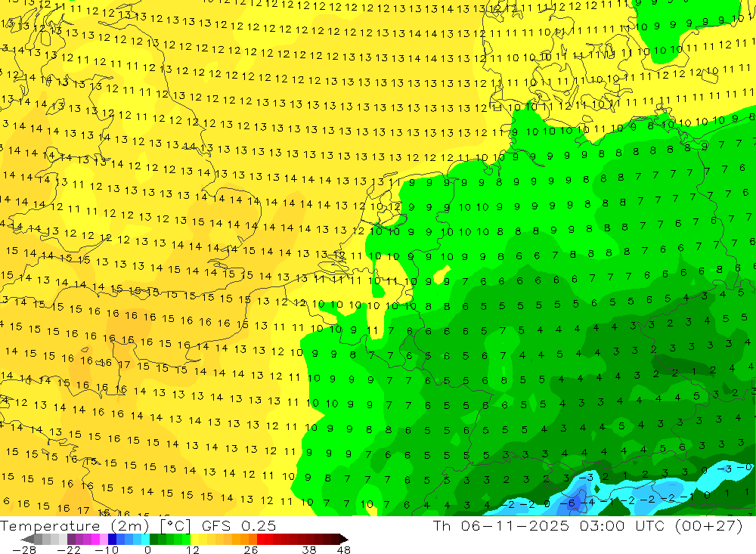Select the cyan swatch above the 0 label
Screen dimensions: 756x554
pos(146,539)
